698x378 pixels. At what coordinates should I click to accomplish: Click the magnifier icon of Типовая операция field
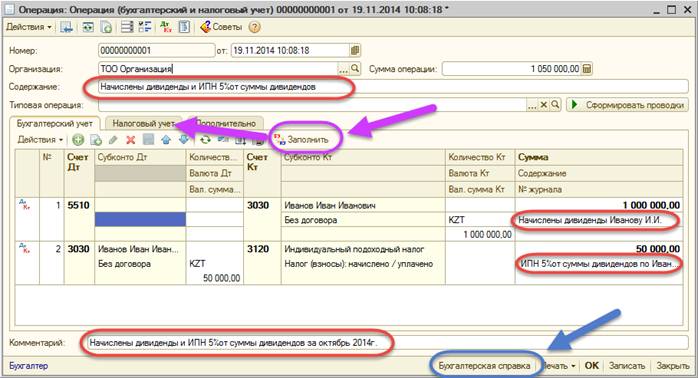[x=555, y=105]
